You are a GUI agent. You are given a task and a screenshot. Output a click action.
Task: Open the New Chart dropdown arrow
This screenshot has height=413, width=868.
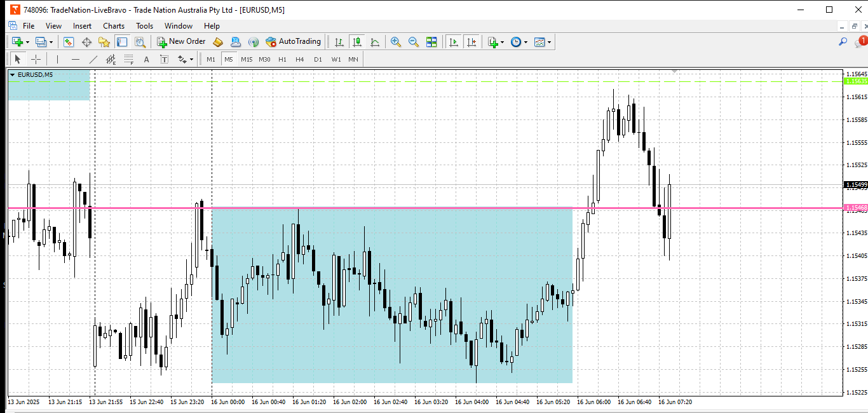pos(27,43)
